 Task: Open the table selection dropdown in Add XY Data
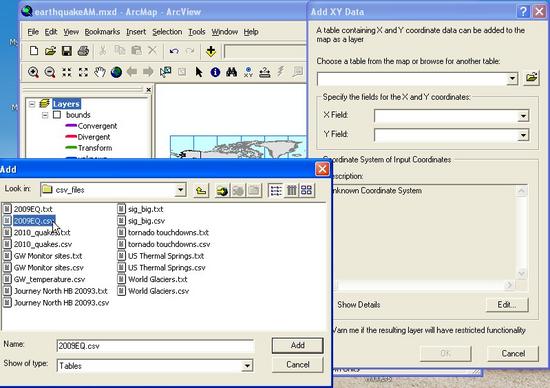pyautogui.click(x=512, y=79)
